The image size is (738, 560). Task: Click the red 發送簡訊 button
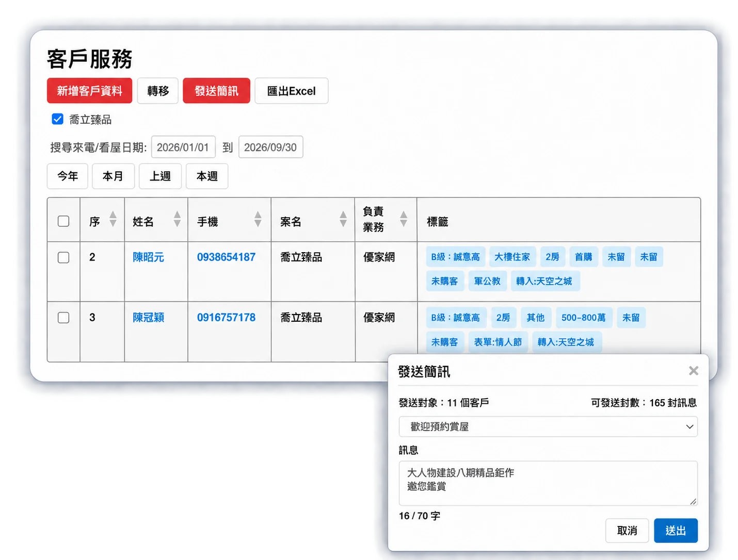pos(216,91)
